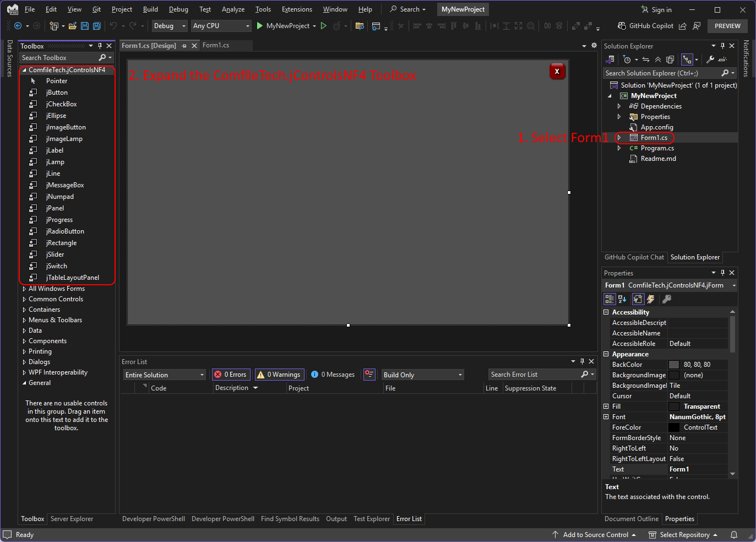Viewport: 756px width, 542px height.
Task: Click the Events lightning bolt icon in Properties
Action: [651, 299]
